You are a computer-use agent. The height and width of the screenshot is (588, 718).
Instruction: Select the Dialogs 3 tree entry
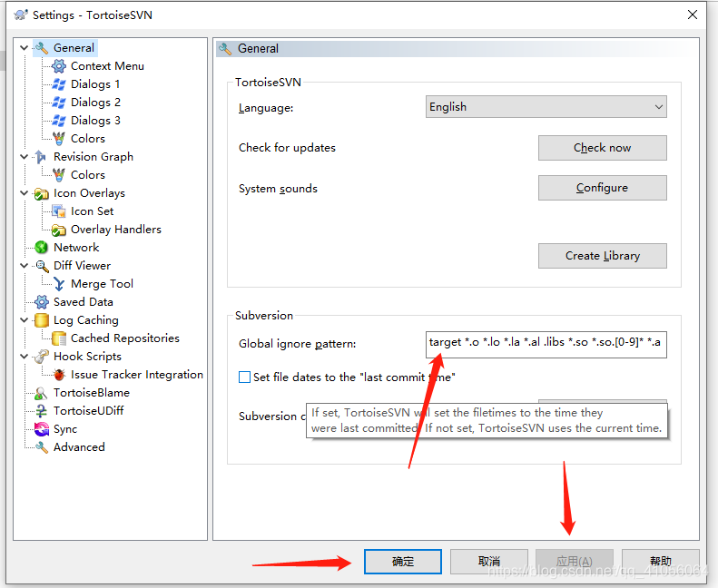point(95,121)
